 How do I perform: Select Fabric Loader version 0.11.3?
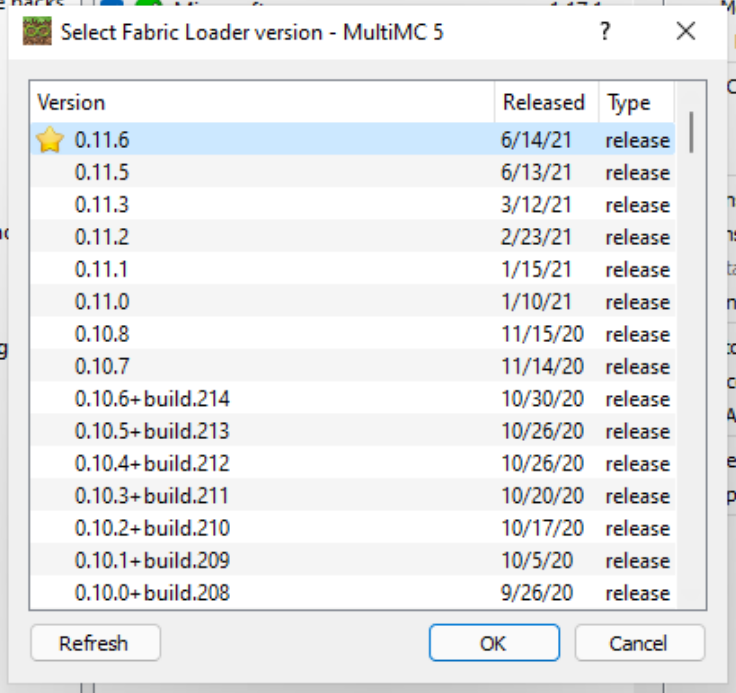tap(102, 205)
